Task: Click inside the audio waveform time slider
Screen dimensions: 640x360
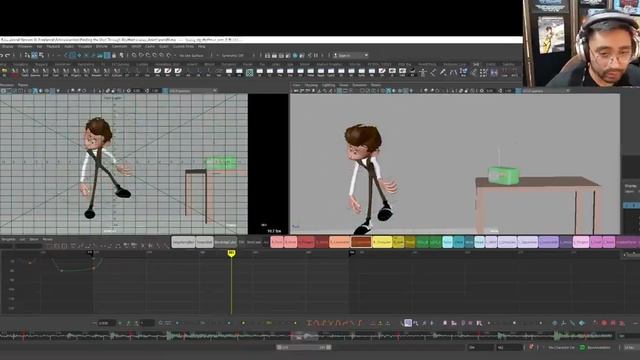Action: pos(306,336)
